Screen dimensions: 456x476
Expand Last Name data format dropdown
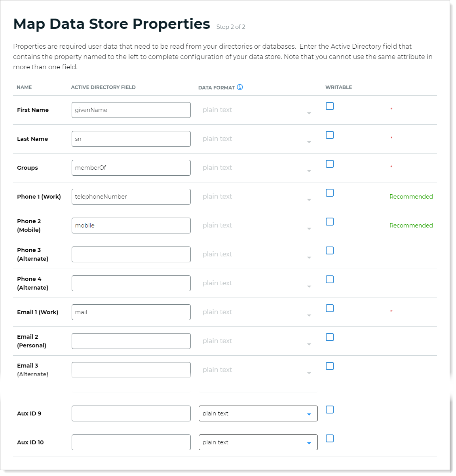click(258, 139)
